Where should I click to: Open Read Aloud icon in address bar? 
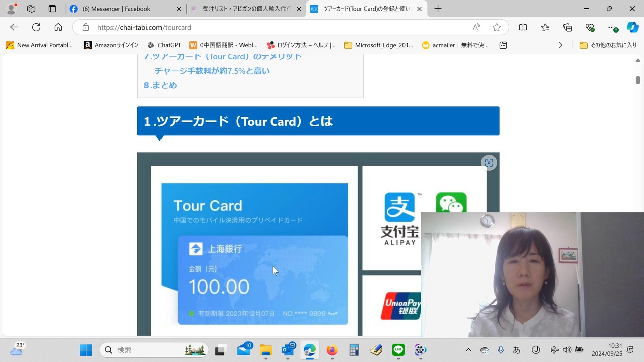(476, 27)
